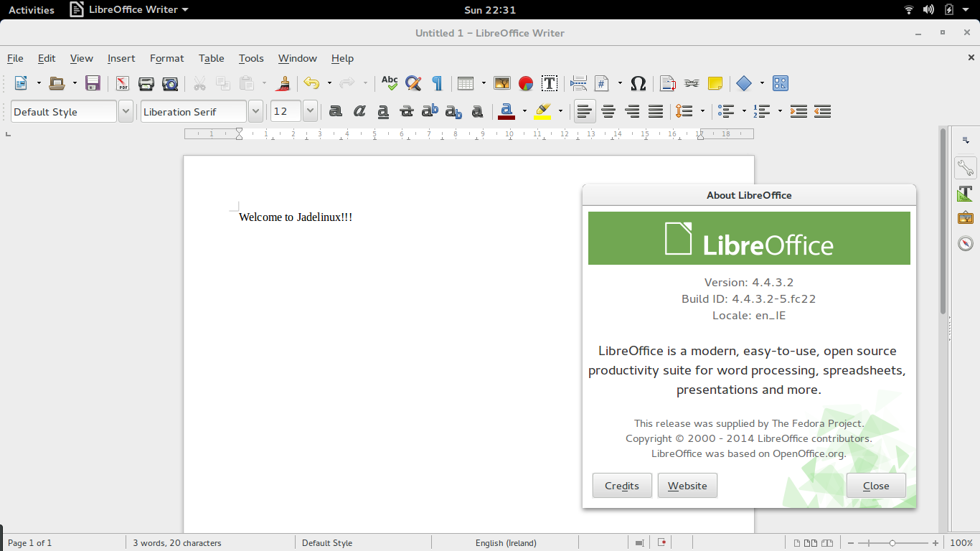Screen dimensions: 980x551
Task: Open the line spacing dropdown arrow
Action: (702, 111)
